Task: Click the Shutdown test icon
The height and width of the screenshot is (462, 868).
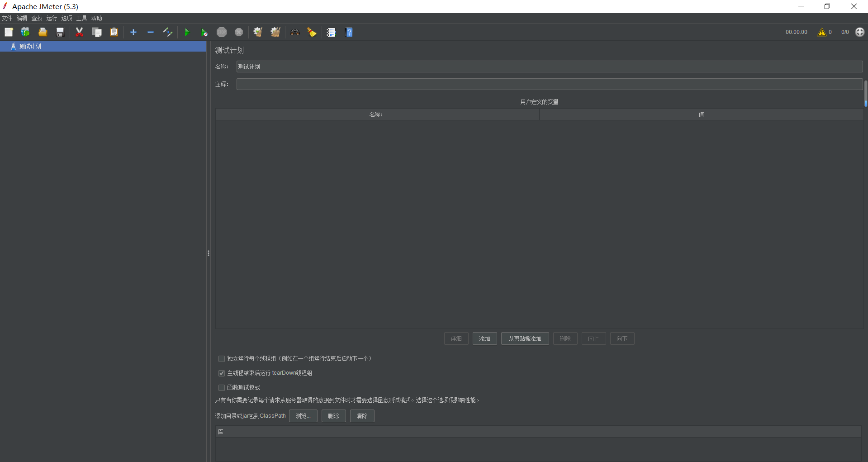Action: click(x=239, y=32)
